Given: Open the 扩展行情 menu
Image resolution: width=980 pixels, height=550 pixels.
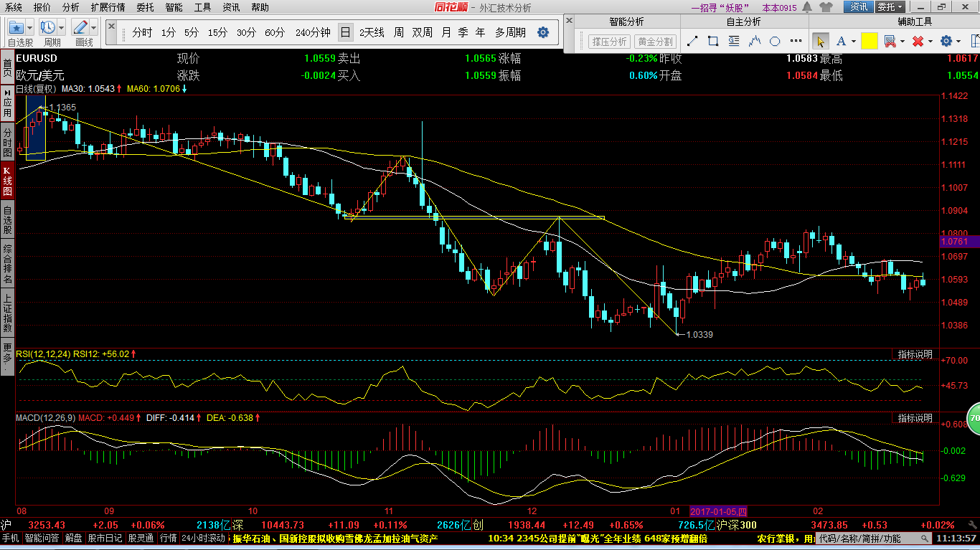Looking at the screenshot, I should 108,7.
